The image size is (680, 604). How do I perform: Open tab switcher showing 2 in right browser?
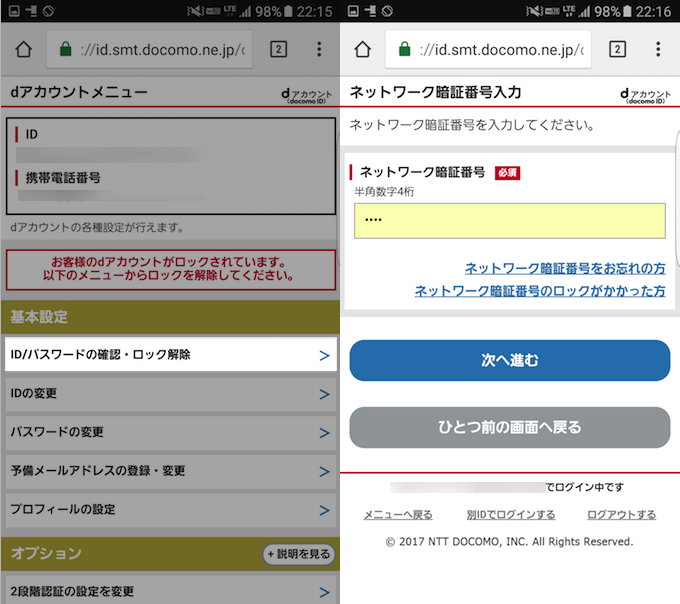tap(617, 50)
